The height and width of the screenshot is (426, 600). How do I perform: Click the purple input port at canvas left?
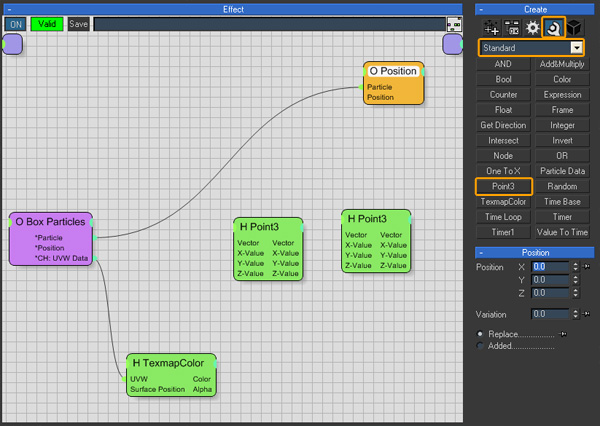click(12, 44)
